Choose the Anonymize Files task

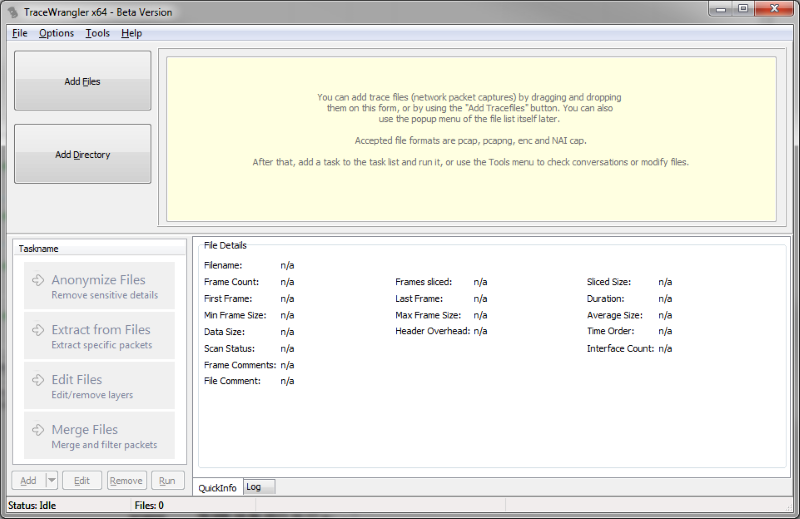point(99,286)
